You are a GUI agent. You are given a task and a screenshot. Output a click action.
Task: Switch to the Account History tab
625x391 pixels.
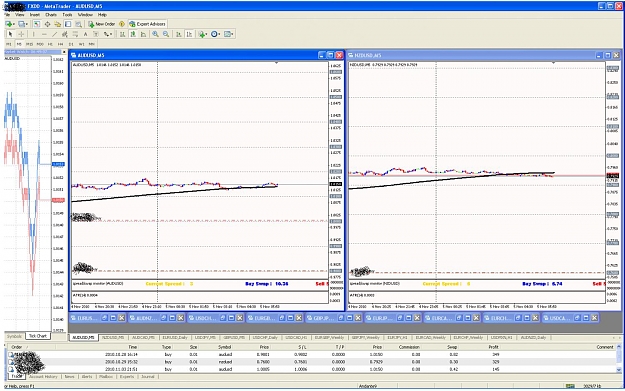(43, 377)
